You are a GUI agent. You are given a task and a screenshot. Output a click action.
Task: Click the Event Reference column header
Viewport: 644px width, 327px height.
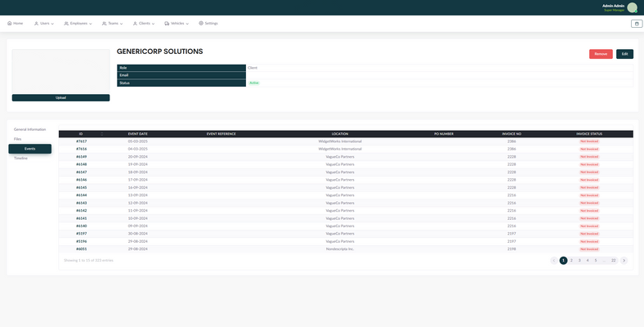point(221,134)
